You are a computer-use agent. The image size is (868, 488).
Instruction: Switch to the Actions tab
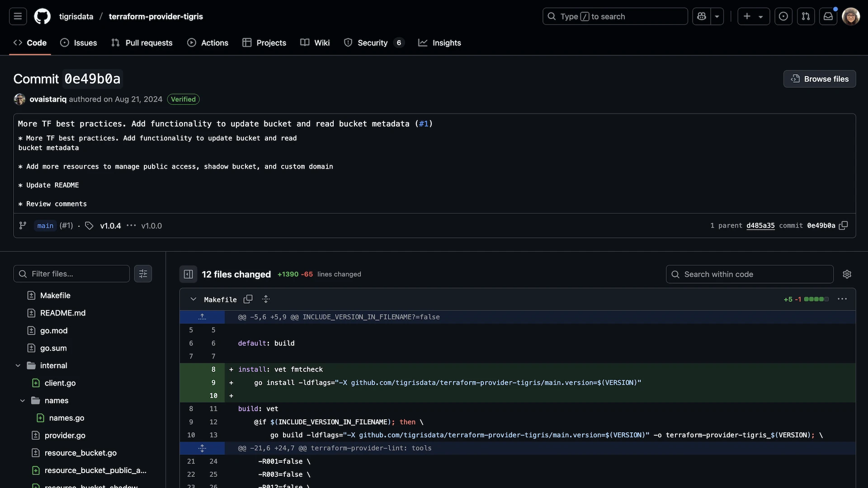point(208,42)
